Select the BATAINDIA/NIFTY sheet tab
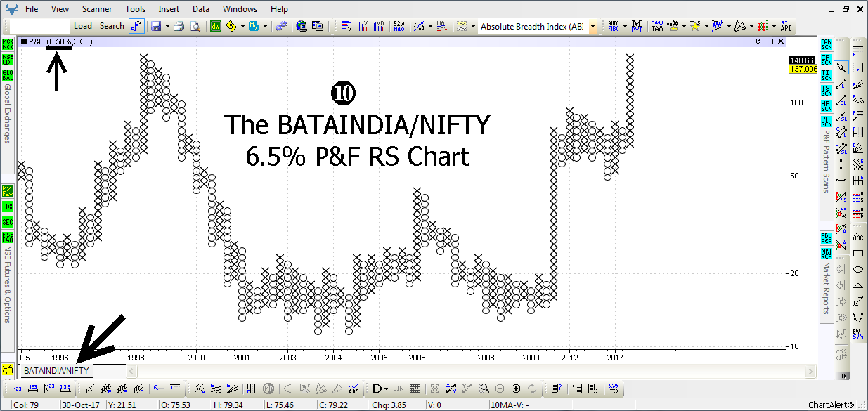This screenshot has height=411, width=868. [56, 370]
